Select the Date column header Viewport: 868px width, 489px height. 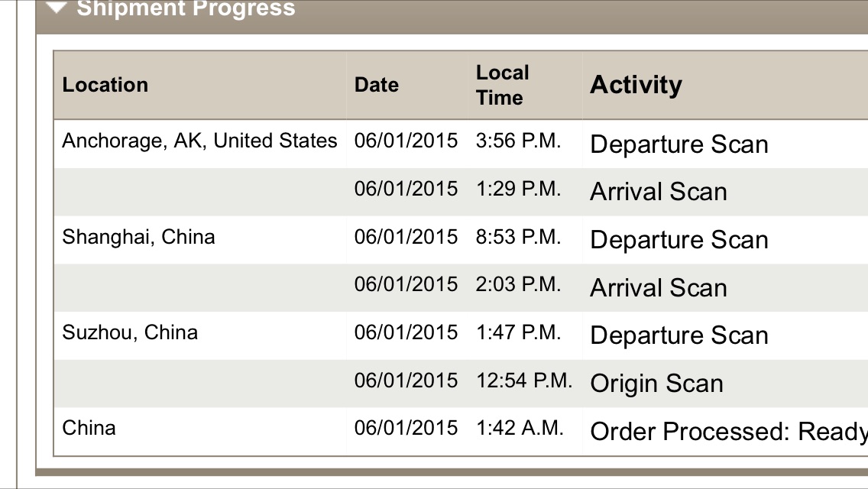(x=377, y=85)
